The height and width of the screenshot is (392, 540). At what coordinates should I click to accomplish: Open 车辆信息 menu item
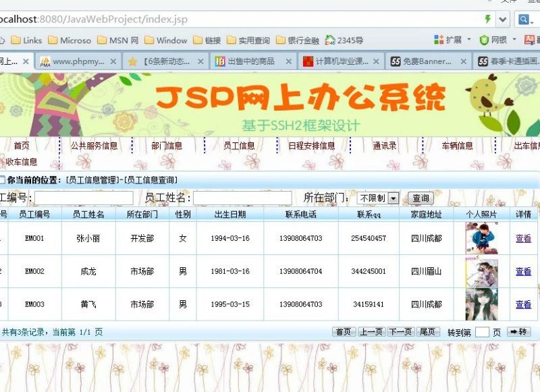[x=458, y=146]
